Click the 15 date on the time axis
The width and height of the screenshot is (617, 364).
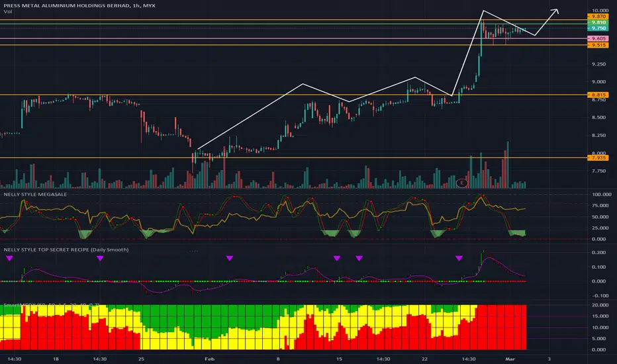[339, 359]
